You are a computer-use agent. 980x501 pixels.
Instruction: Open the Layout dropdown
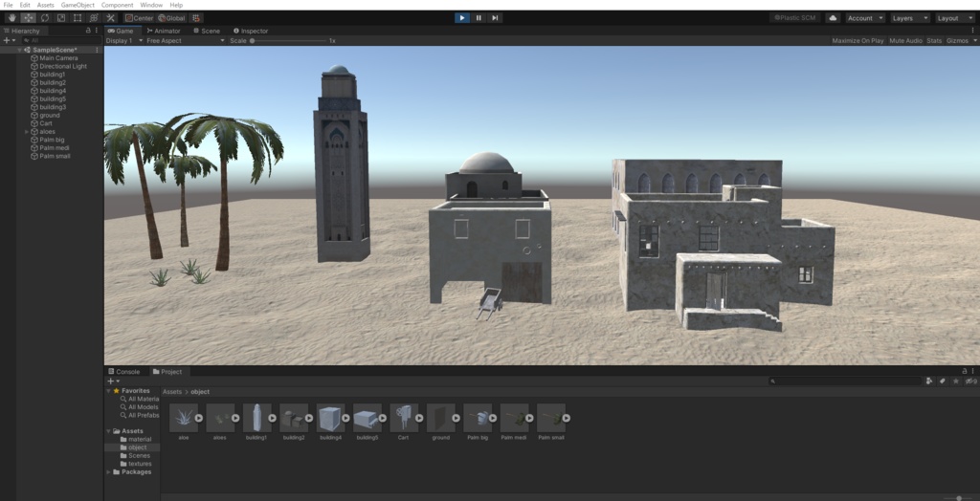955,18
